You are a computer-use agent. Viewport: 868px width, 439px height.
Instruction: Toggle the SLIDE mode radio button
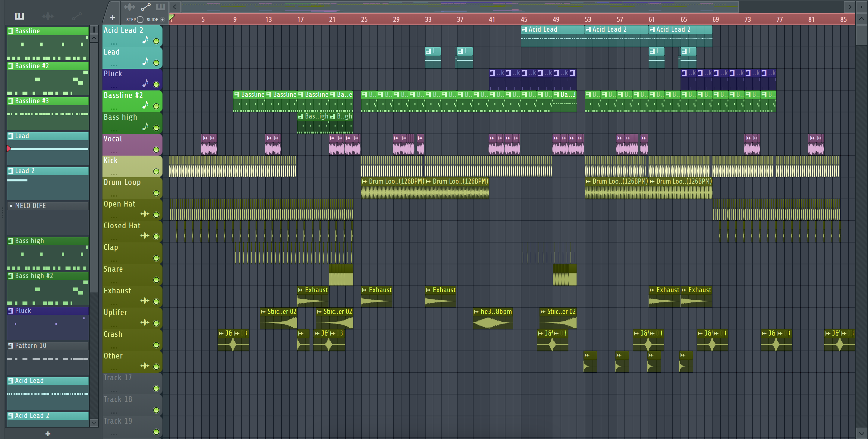[162, 20]
